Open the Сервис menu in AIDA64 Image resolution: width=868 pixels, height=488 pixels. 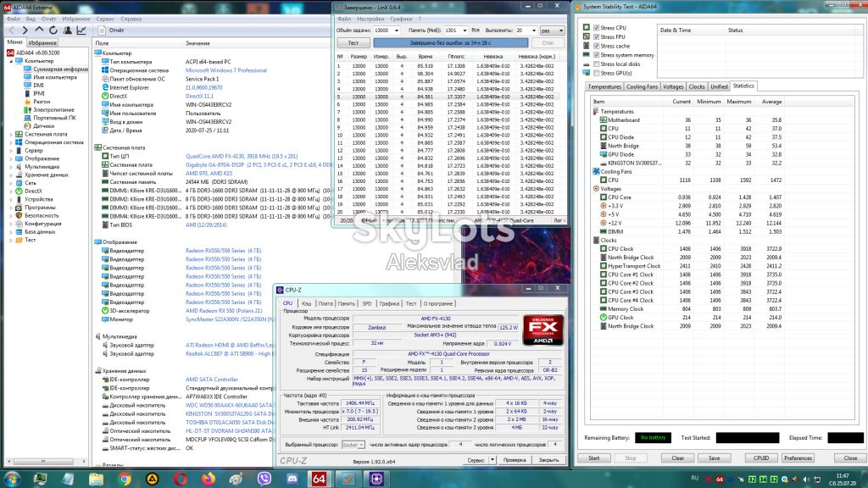coord(105,19)
